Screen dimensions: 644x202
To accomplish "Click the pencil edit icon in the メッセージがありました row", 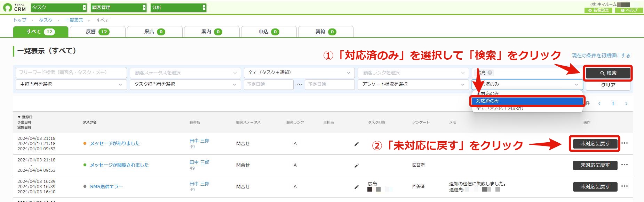I will (x=356, y=144).
